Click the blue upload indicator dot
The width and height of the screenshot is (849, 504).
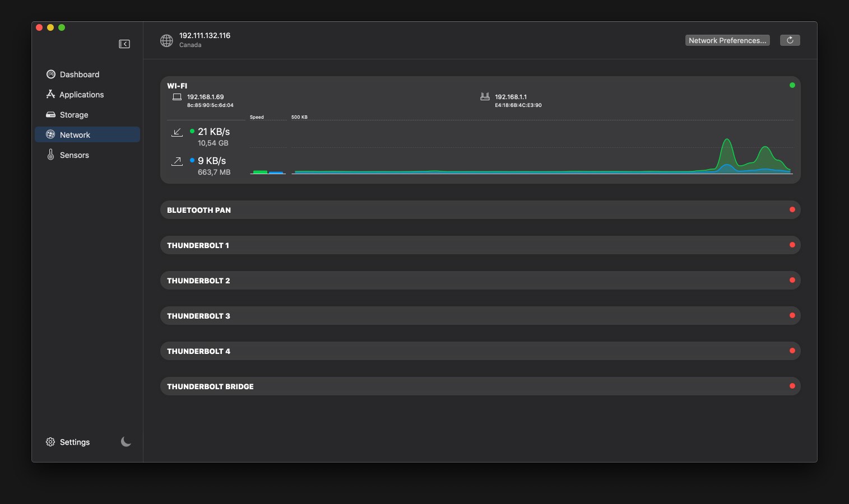pos(192,160)
